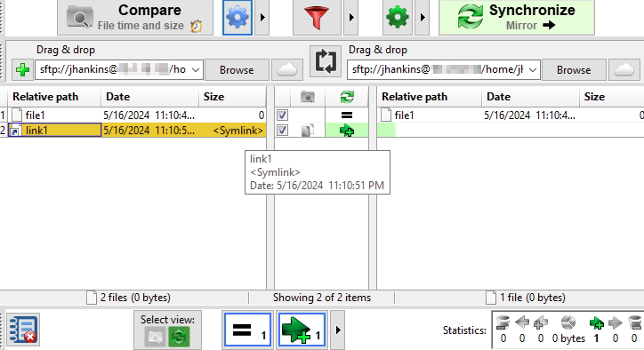Select link1 symlink row on left
The height and width of the screenshot is (350, 644).
(x=54, y=131)
